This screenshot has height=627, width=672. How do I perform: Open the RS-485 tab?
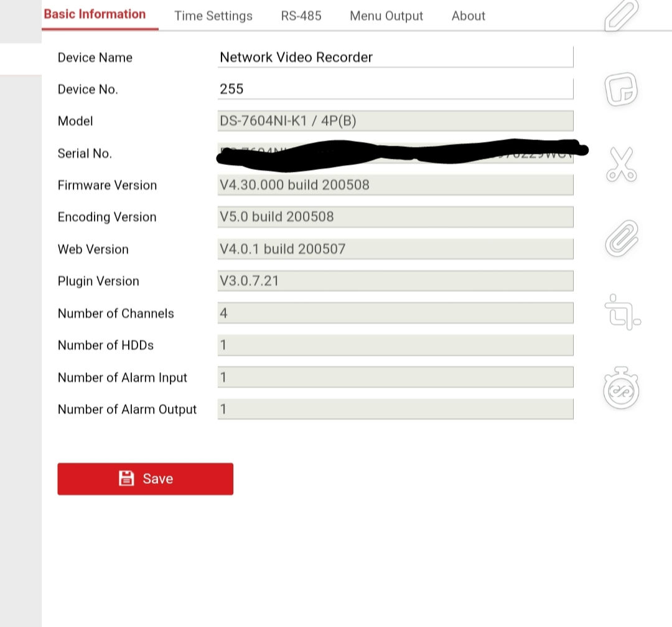point(301,16)
